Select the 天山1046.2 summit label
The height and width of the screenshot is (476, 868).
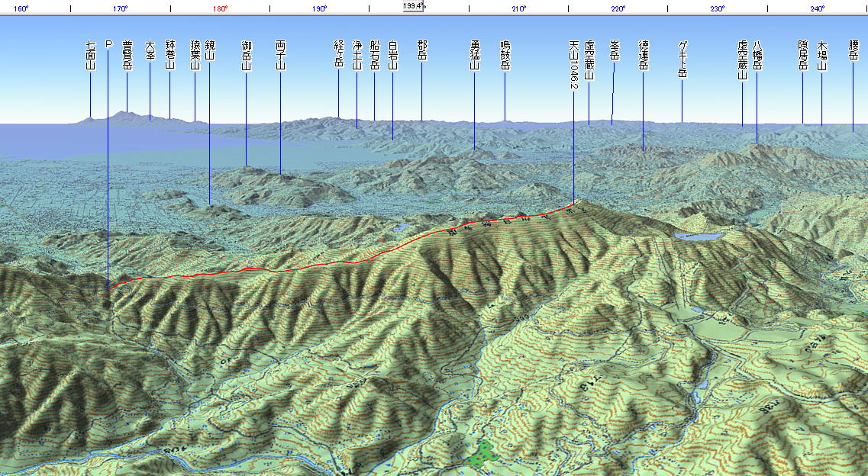tap(573, 66)
